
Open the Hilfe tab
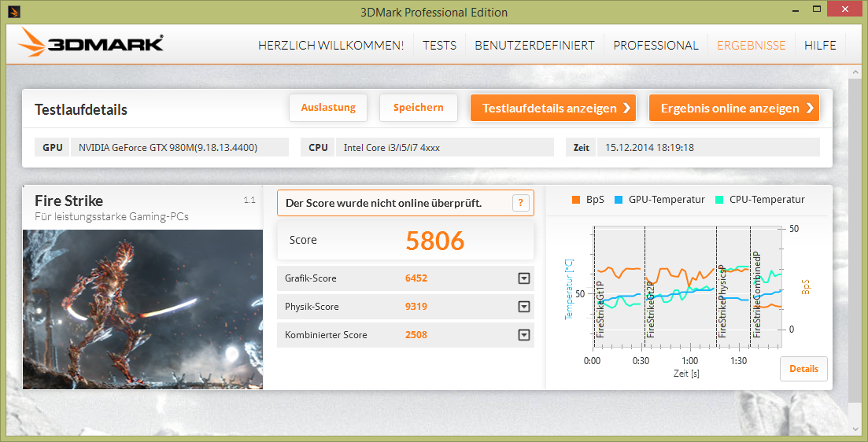click(x=821, y=46)
